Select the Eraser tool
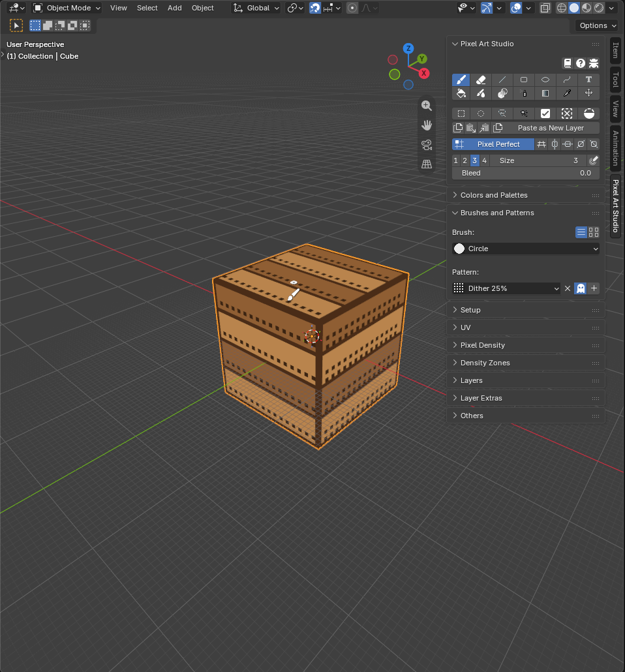625x672 pixels. click(481, 80)
